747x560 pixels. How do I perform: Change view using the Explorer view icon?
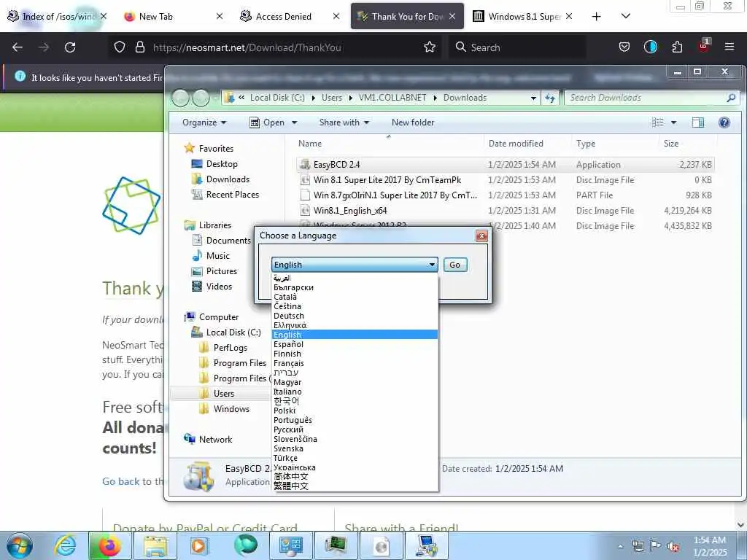[x=658, y=122]
